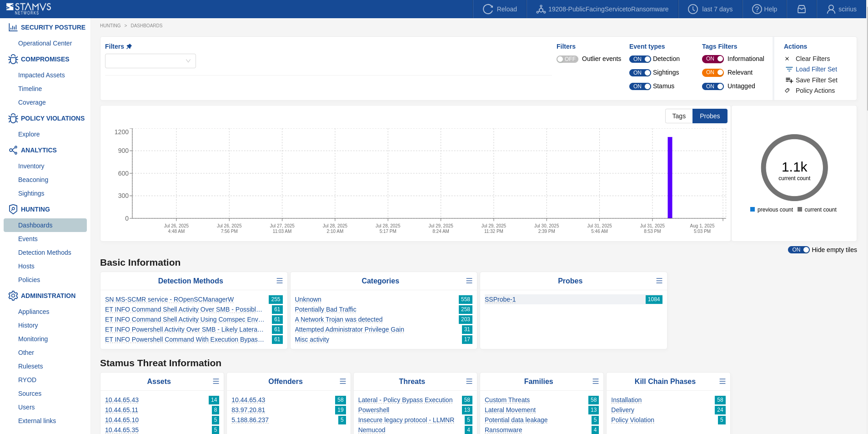Viewport: 868px width, 434px height.
Task: Click the Reload icon in top bar
Action: coord(488,9)
